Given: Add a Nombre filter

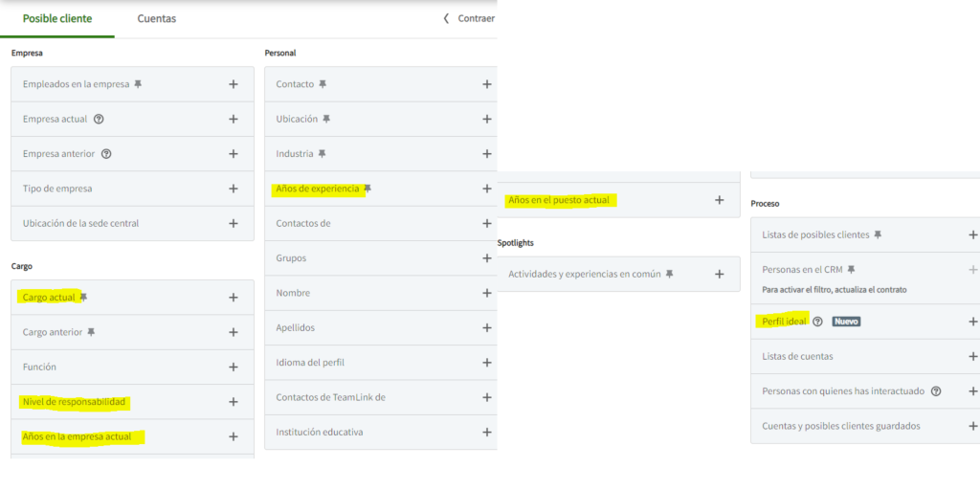Looking at the screenshot, I should coord(487,293).
